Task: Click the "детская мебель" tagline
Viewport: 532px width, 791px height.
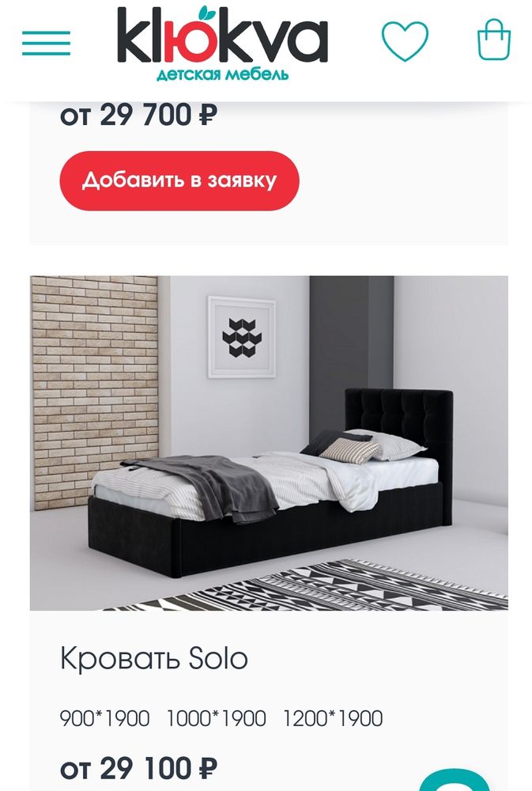Action: [x=222, y=74]
